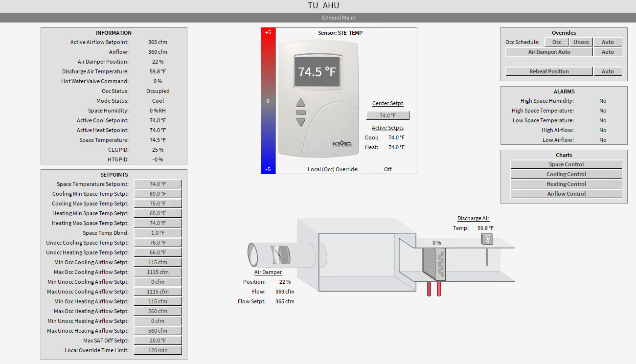
Task: Click the red-blue setpoint offset bar
Action: (x=268, y=101)
